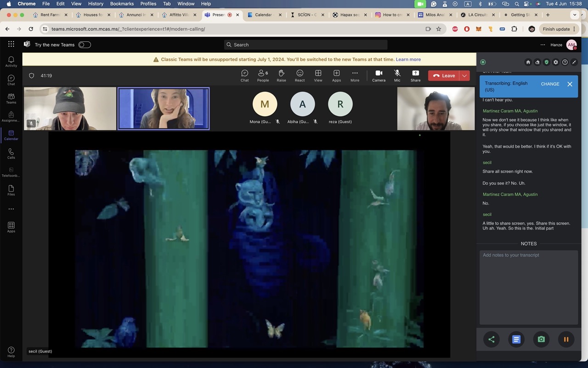Open macOS Control Center
This screenshot has height=368, width=588.
527,4
